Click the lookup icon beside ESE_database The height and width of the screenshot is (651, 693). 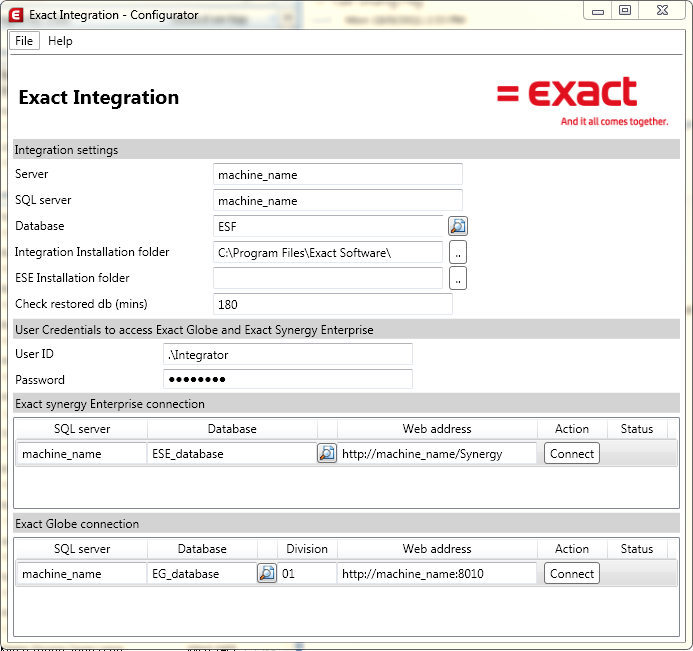(x=327, y=453)
